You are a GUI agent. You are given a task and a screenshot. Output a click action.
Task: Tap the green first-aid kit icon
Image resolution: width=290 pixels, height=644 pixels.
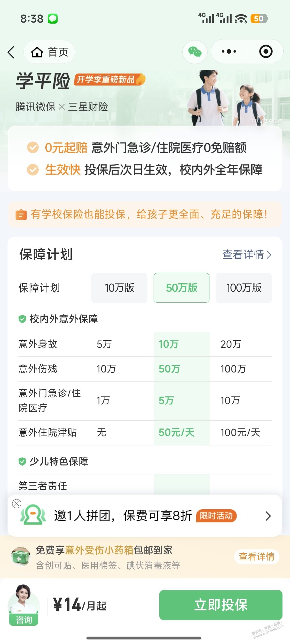[x=21, y=557]
